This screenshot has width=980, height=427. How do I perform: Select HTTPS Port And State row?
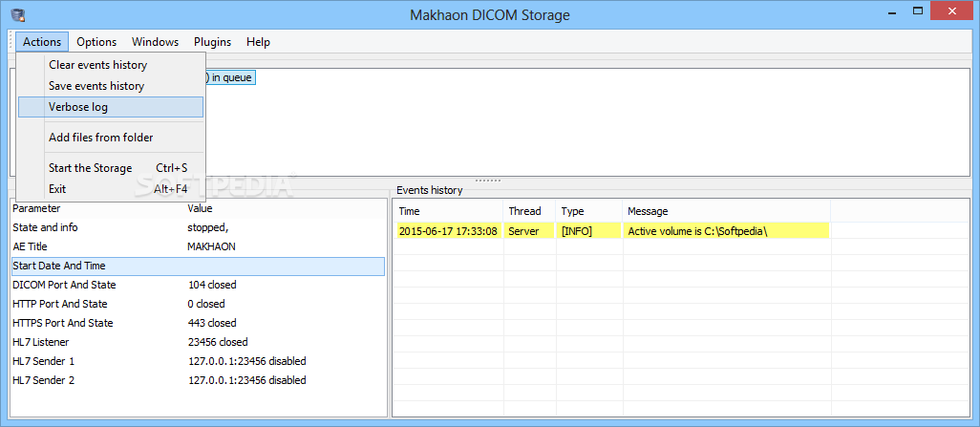198,323
